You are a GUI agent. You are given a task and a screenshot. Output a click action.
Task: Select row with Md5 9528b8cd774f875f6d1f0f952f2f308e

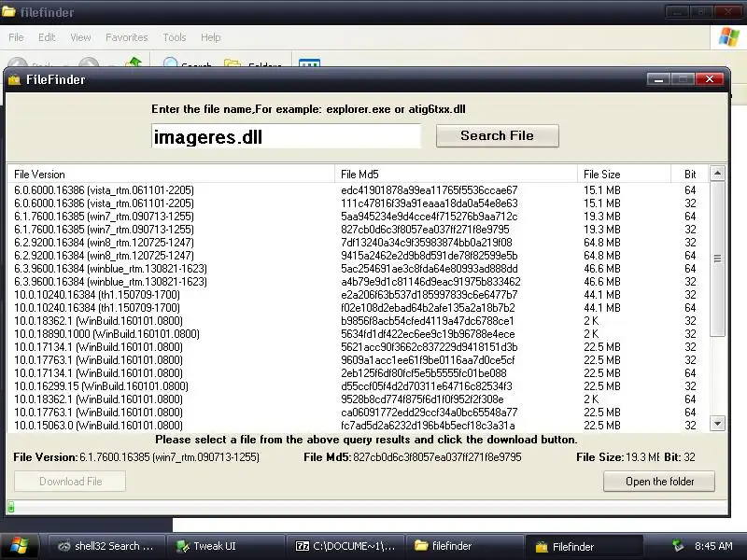(358, 399)
